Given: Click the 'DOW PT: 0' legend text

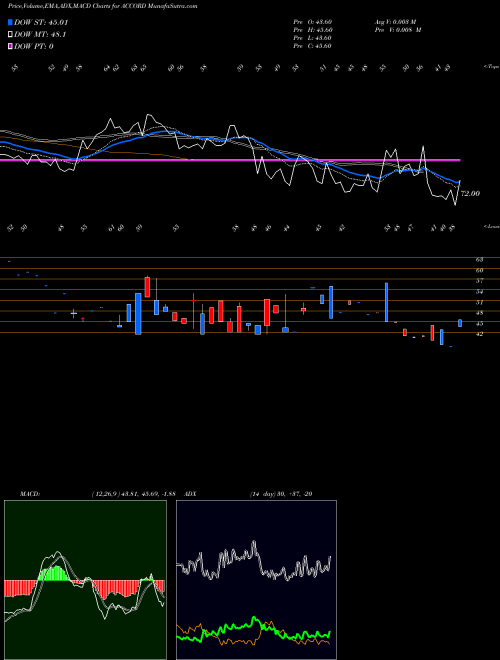Looking at the screenshot, I should 34,46.
